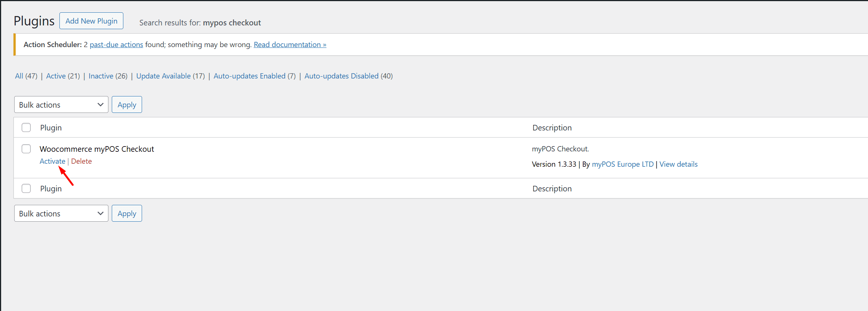Check the bottom select-all checkbox
Viewport: 868px width, 311px height.
pyautogui.click(x=26, y=188)
